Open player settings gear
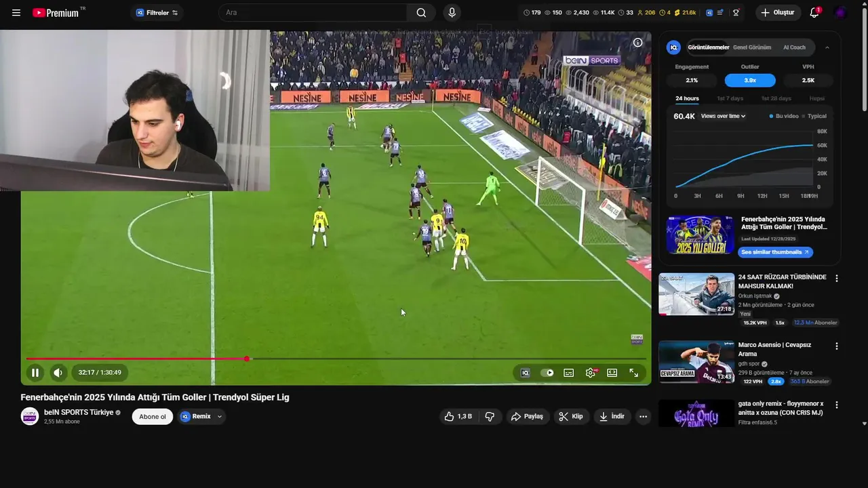Image resolution: width=868 pixels, height=488 pixels. 591,372
